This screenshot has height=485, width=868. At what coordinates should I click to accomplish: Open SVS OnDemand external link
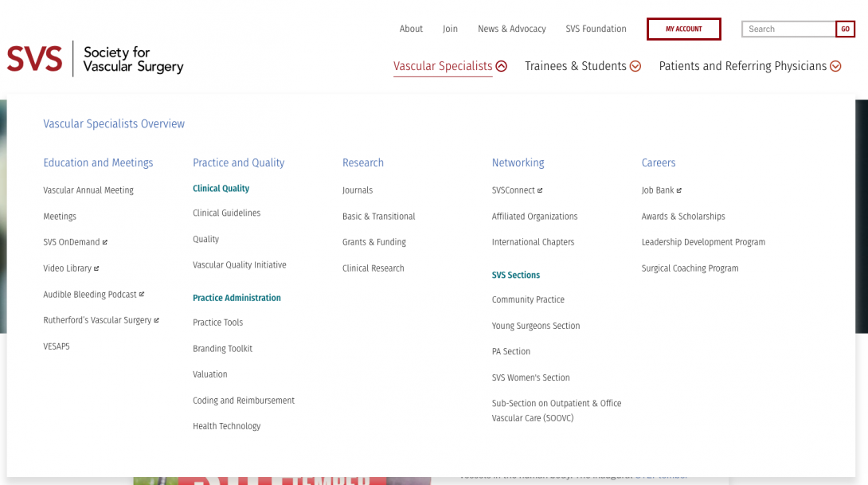click(x=76, y=242)
